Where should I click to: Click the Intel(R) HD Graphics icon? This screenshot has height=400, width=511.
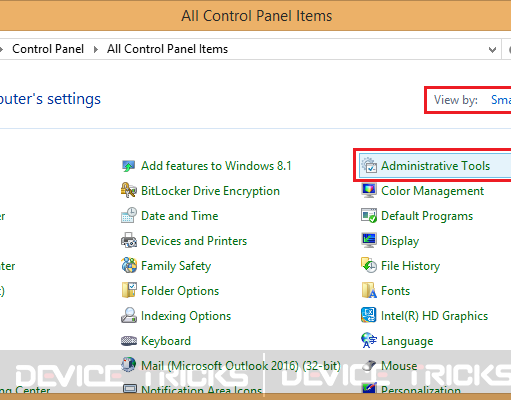pyautogui.click(x=369, y=315)
